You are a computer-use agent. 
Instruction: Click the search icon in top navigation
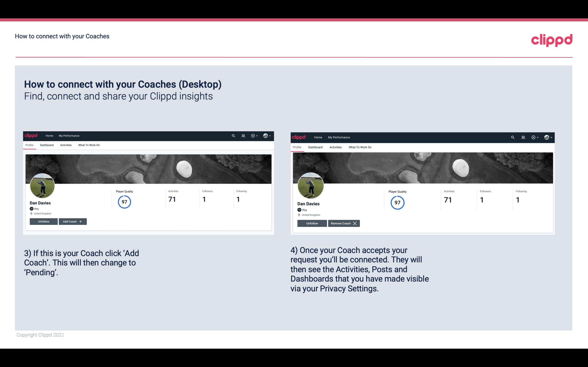point(233,136)
